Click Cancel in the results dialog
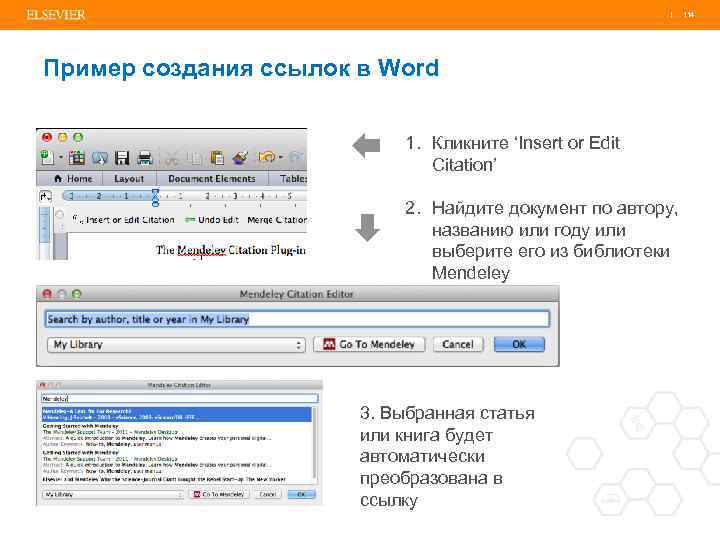 tap(268, 495)
